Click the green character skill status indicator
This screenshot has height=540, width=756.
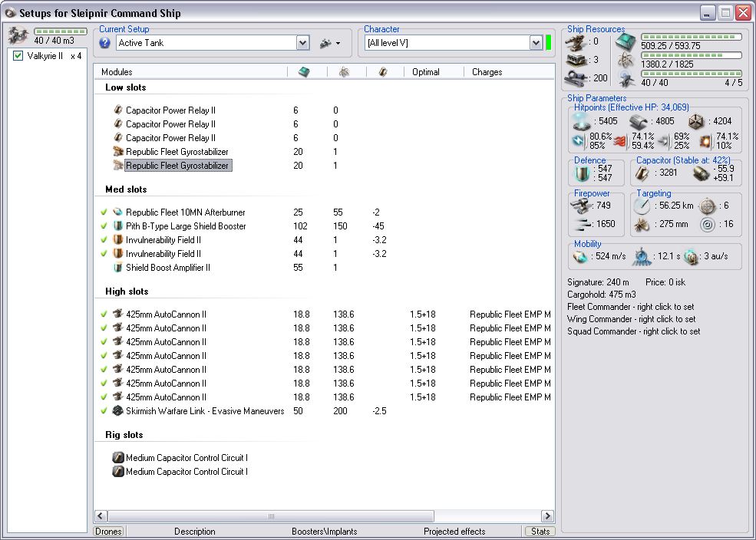549,43
